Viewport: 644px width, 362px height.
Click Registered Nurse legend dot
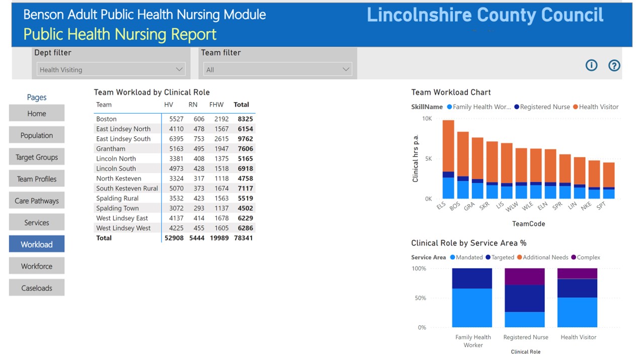516,107
